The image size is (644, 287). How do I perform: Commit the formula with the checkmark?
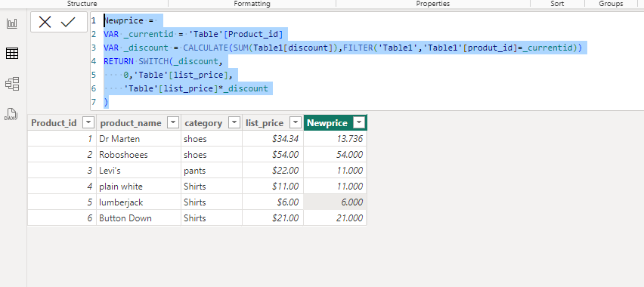pos(68,22)
